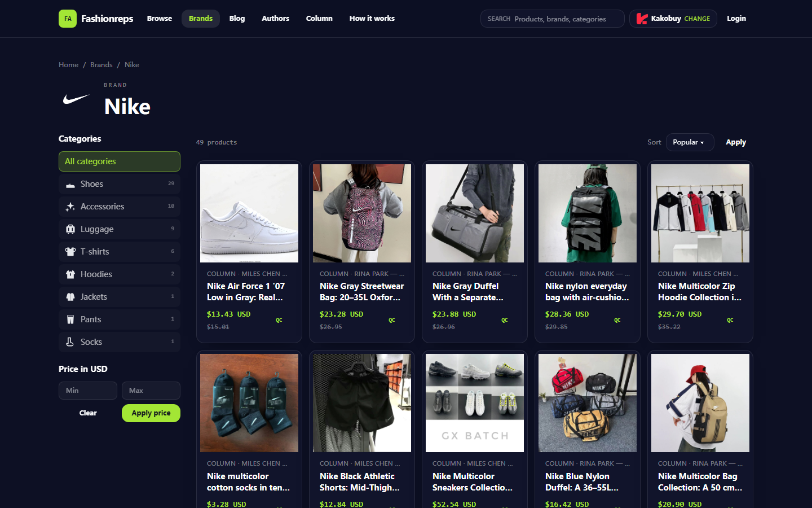Open the Popular sort dropdown
The image size is (812, 508).
(x=690, y=142)
